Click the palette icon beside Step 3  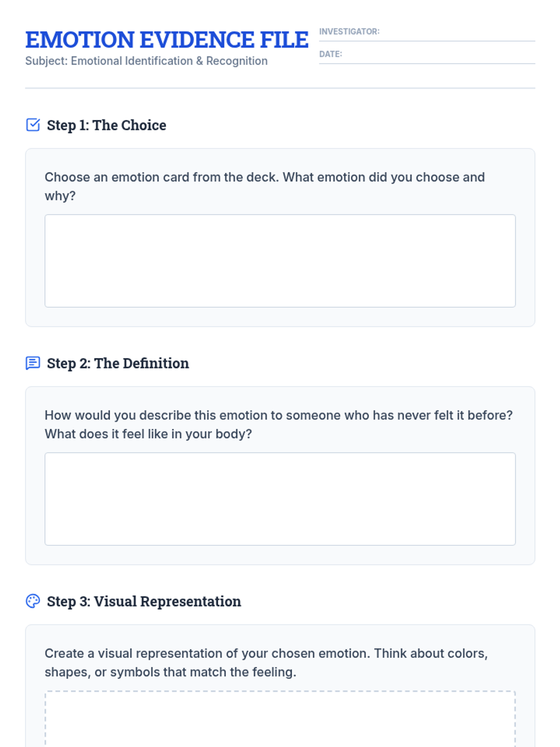pyautogui.click(x=33, y=601)
